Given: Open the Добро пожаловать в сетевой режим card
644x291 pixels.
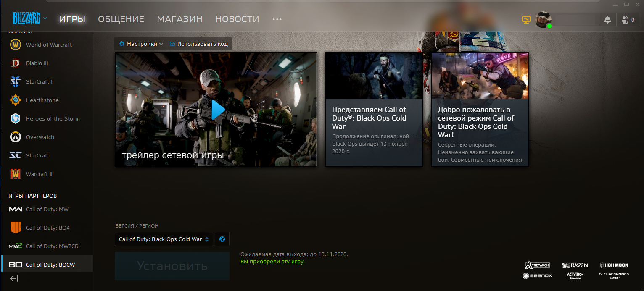Looking at the screenshot, I should [x=480, y=109].
